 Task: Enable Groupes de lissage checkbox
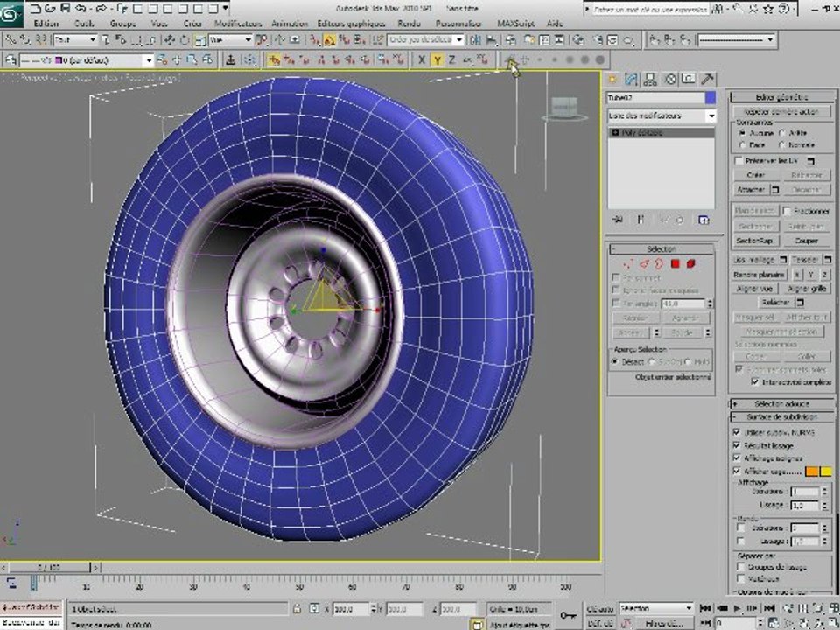[x=741, y=566]
